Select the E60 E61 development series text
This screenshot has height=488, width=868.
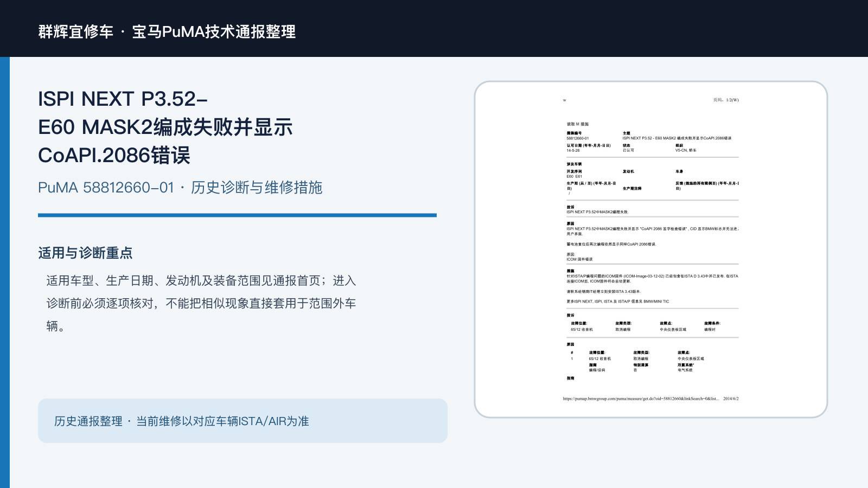[574, 176]
